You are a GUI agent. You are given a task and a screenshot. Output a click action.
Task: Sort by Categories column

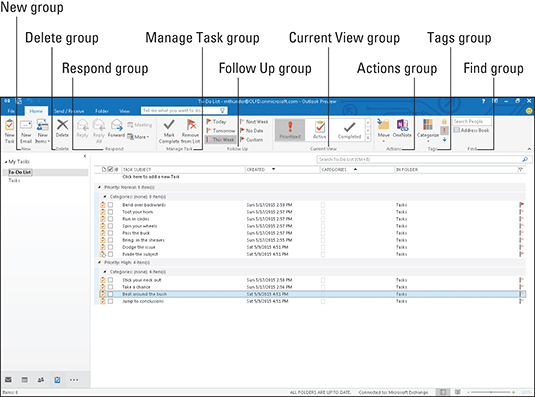point(357,170)
